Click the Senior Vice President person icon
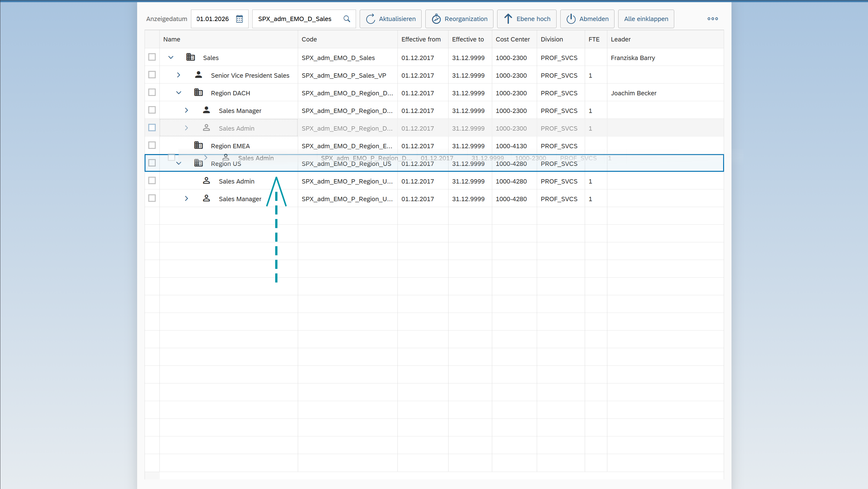Screen dimensions: 868x489 (198, 75)
